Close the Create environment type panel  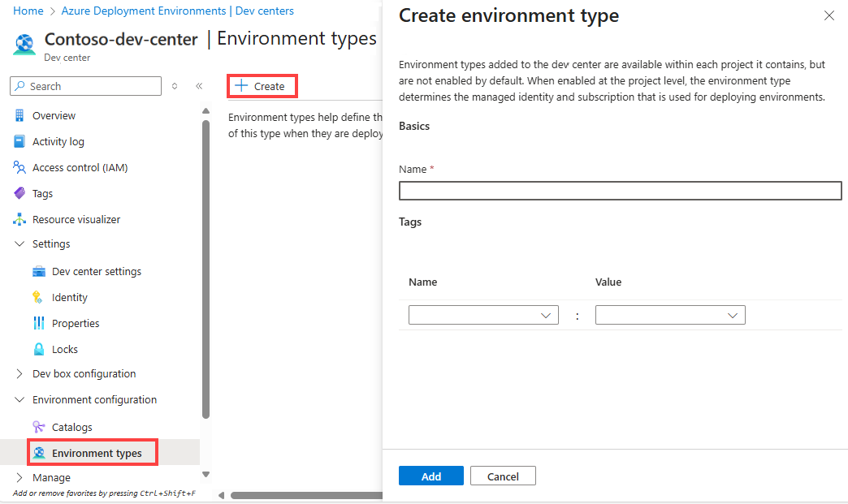(829, 15)
